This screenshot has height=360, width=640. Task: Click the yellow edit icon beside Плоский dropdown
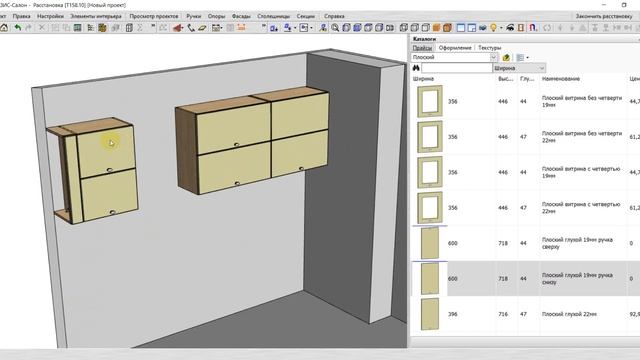(x=506, y=58)
